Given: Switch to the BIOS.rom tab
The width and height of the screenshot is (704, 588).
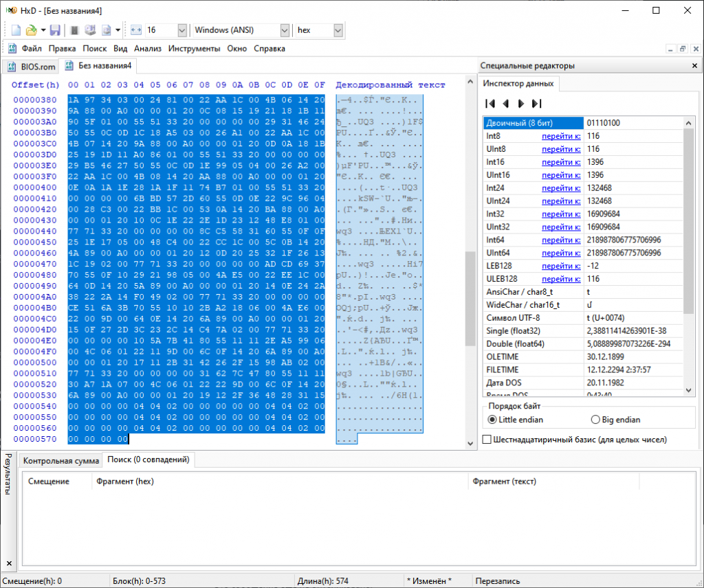Looking at the screenshot, I should [x=32, y=67].
